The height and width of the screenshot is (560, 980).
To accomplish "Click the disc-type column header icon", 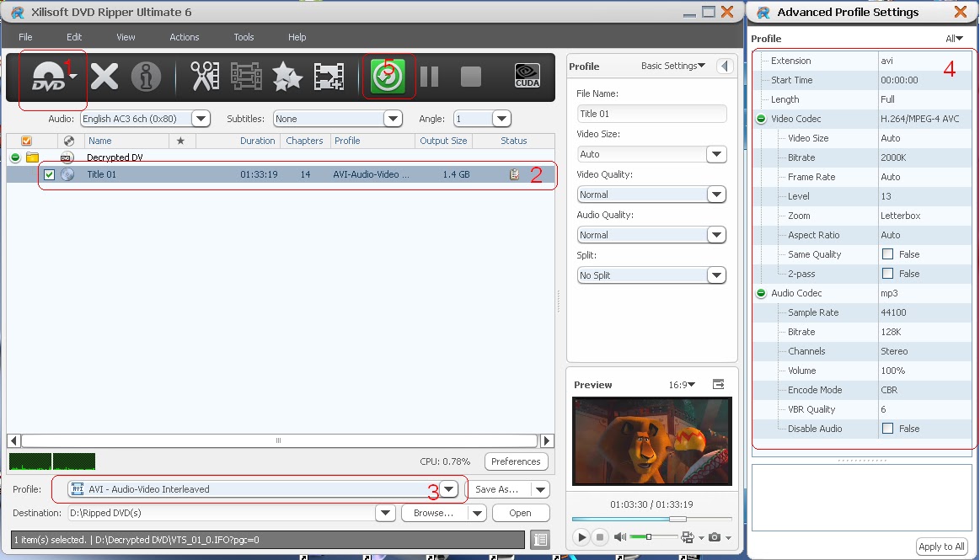I will click(x=69, y=141).
